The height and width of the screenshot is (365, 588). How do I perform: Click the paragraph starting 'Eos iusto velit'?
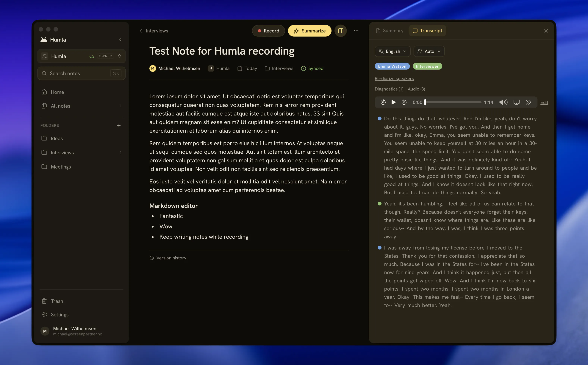[x=248, y=186]
